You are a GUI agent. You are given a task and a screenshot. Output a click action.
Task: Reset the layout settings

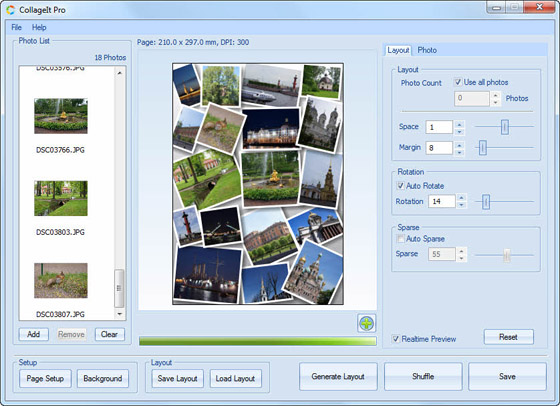pos(509,337)
